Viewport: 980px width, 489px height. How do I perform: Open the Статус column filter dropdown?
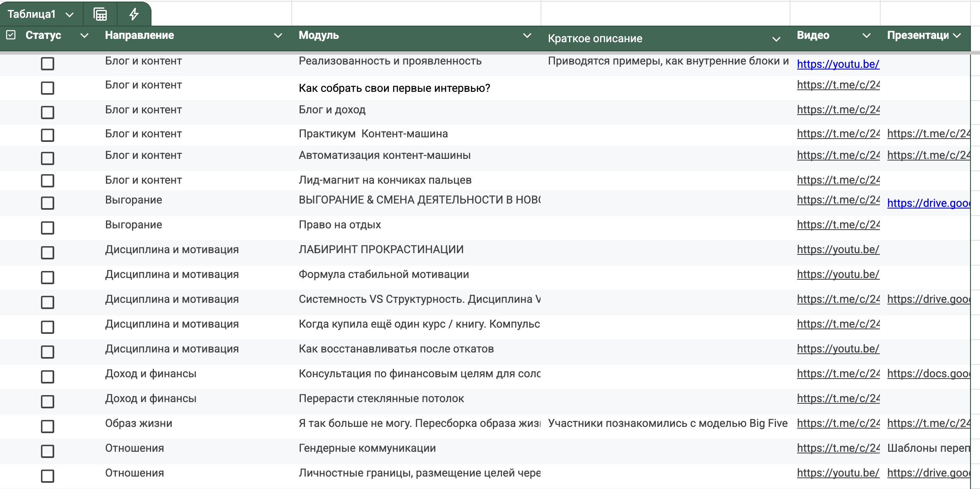point(84,36)
